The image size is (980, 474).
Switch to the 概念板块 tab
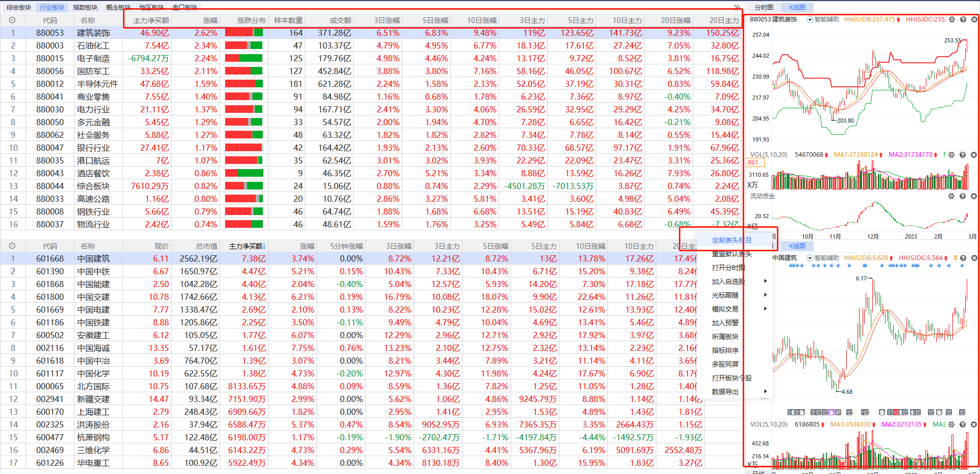(118, 7)
